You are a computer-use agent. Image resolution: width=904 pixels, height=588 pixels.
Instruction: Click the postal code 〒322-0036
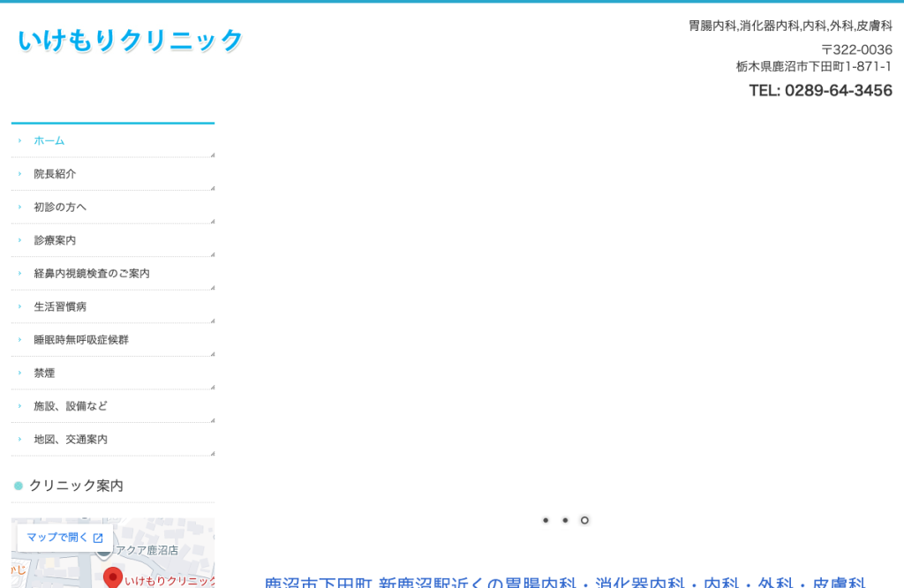(856, 50)
